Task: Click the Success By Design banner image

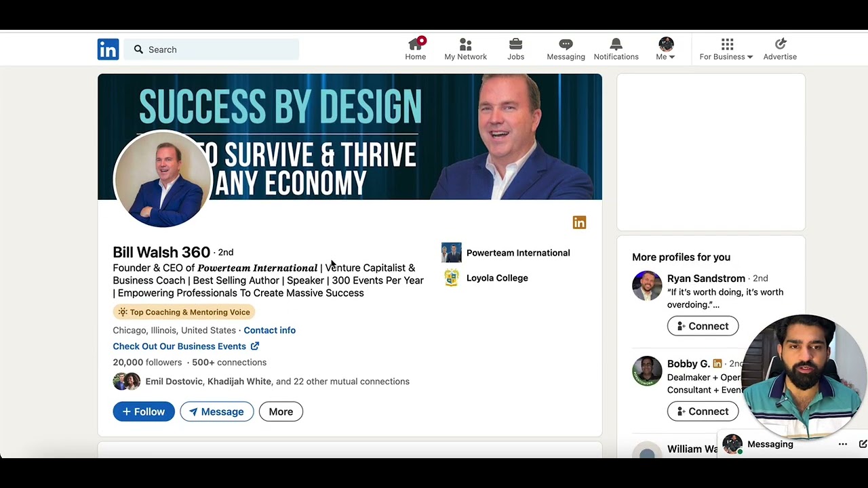Action: 350,137
